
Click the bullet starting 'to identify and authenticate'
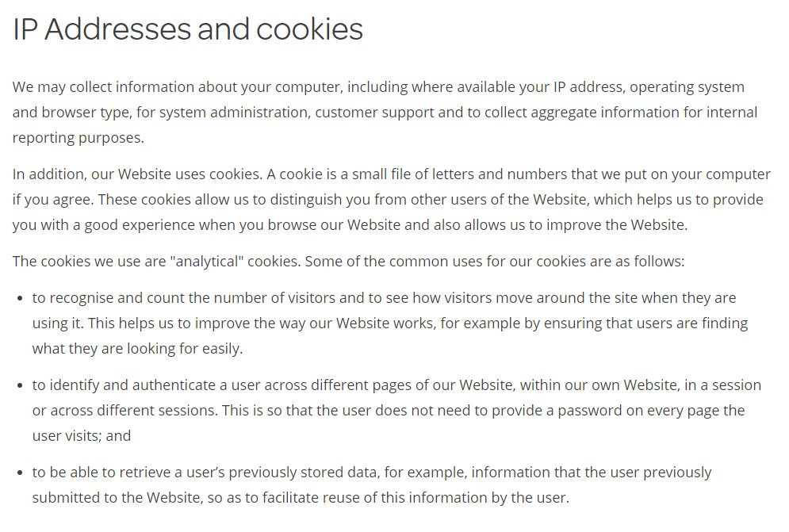click(396, 410)
